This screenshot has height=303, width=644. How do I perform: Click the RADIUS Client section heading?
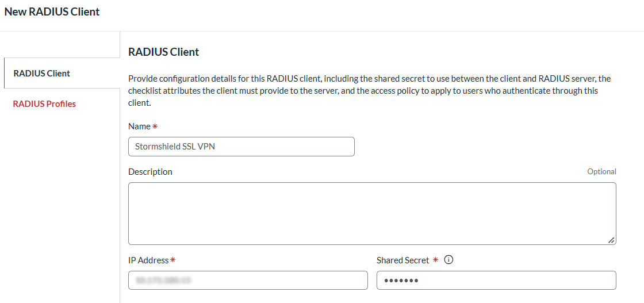point(163,52)
